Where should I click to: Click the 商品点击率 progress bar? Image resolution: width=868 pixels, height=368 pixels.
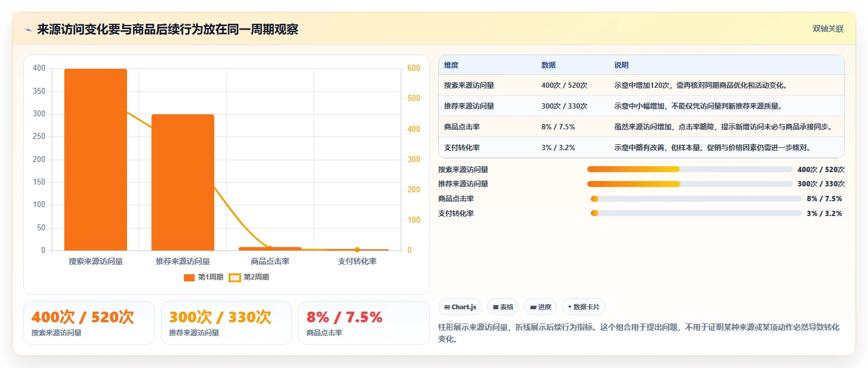[x=696, y=199]
